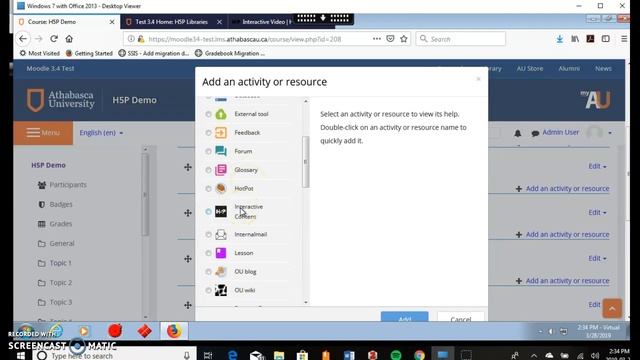Select the Forum radio button
Image resolution: width=640 pixels, height=360 pixels.
tap(209, 151)
